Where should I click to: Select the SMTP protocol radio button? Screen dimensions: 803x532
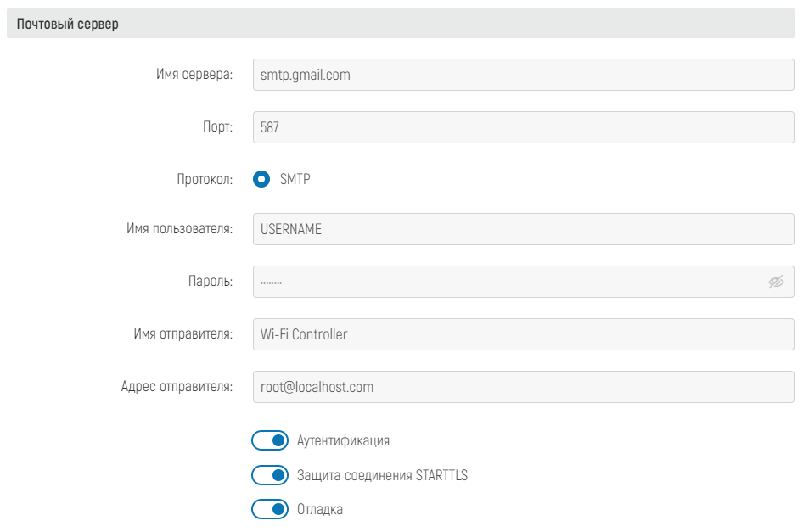[261, 179]
